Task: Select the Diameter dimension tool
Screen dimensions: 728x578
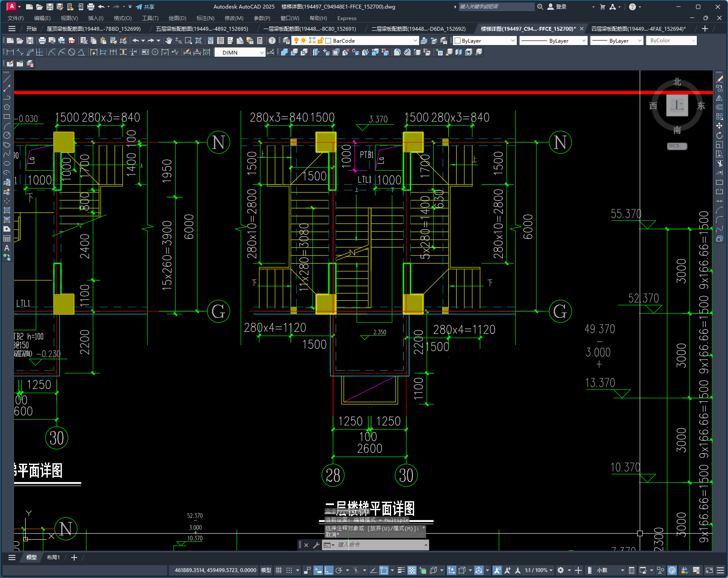Action: point(72,52)
